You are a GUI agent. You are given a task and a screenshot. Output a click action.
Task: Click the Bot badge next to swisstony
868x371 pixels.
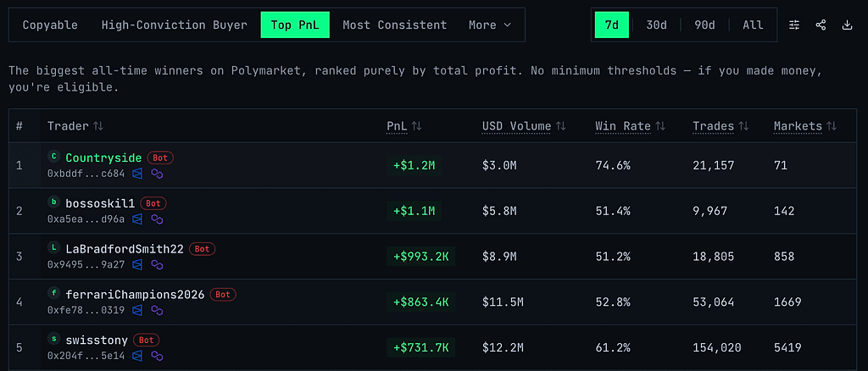point(147,340)
